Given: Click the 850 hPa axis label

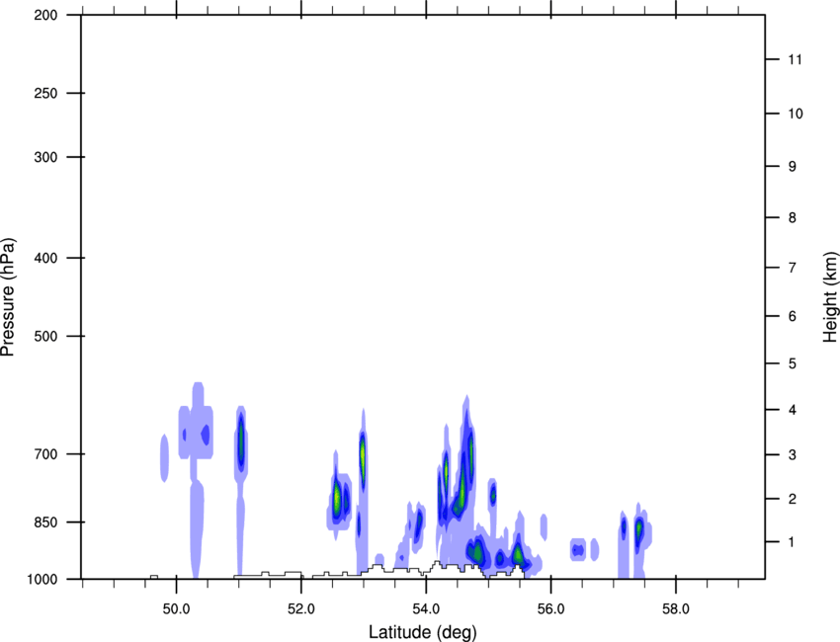Looking at the screenshot, I should point(45,522).
